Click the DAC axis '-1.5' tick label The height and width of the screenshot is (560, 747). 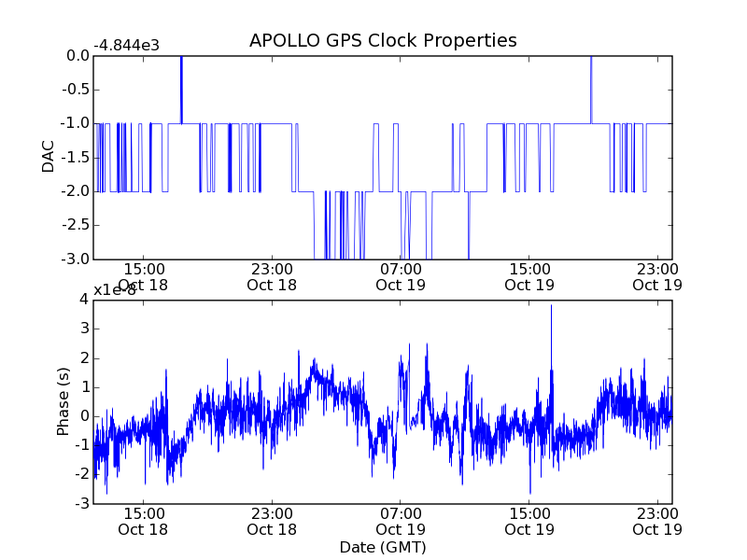76,158
